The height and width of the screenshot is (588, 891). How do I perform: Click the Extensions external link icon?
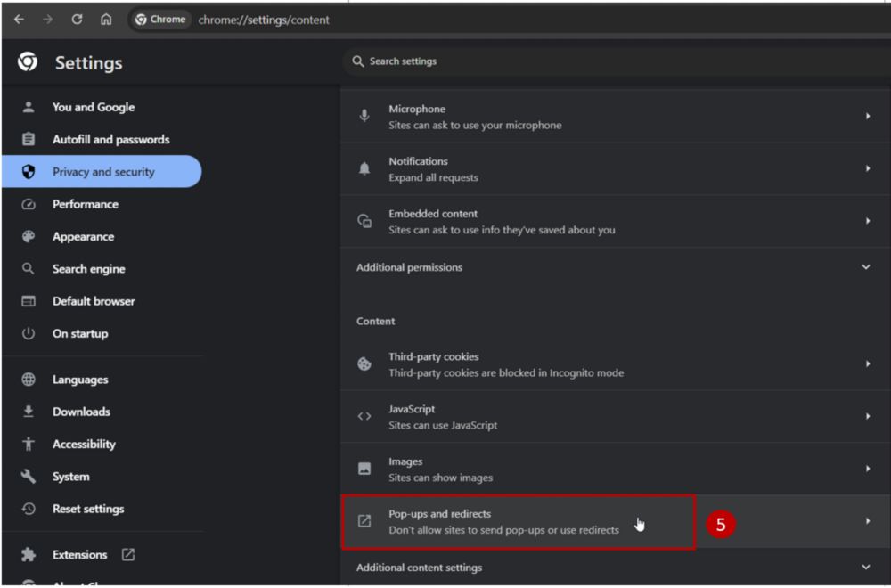pos(128,555)
